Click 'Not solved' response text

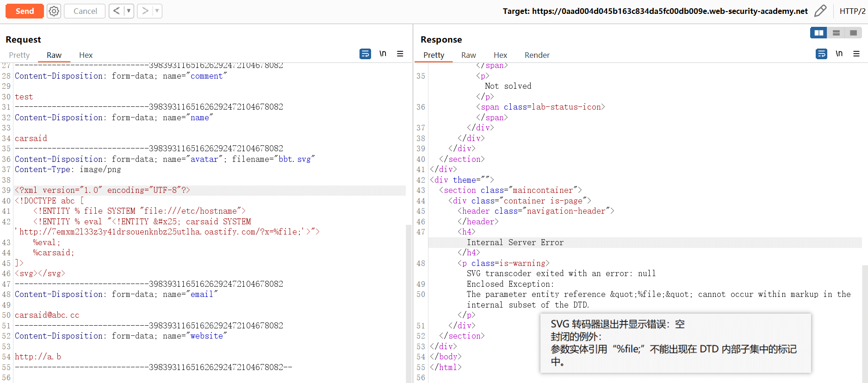[x=508, y=86]
